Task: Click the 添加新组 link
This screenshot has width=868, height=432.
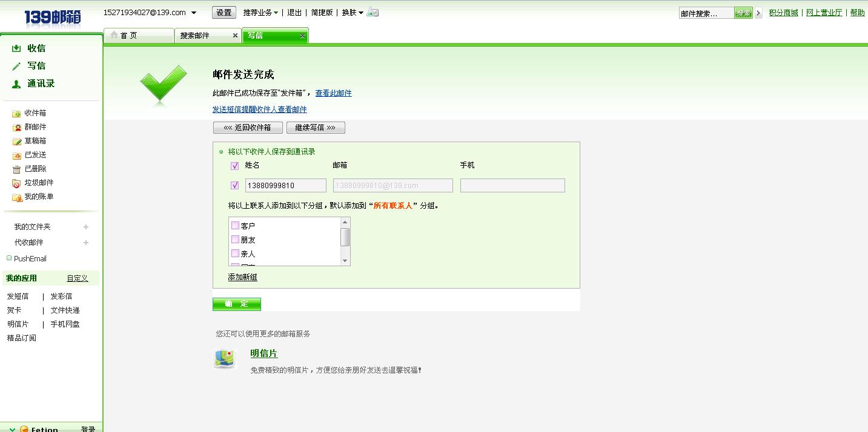Action: click(x=243, y=277)
